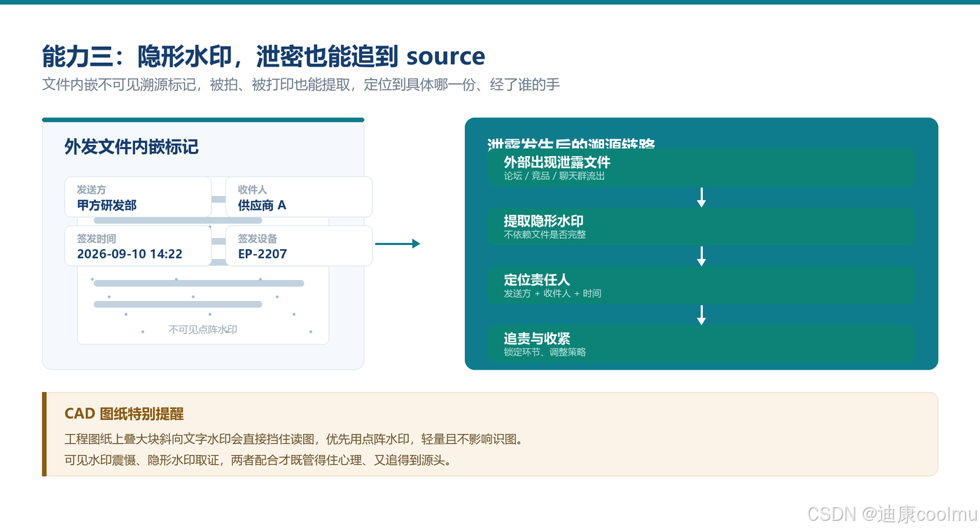This screenshot has width=980, height=532.
Task: Click the 不可见点阵水印 caption
Action: [x=203, y=330]
